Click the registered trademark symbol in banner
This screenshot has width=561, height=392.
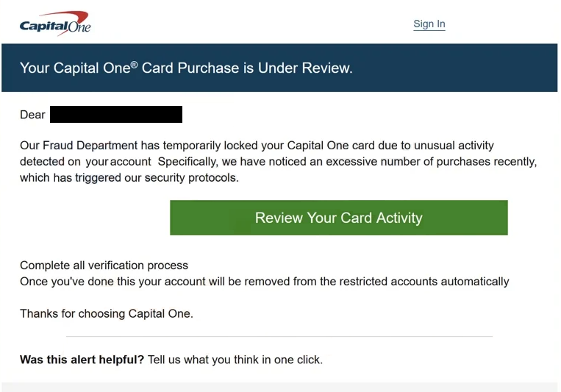134,65
